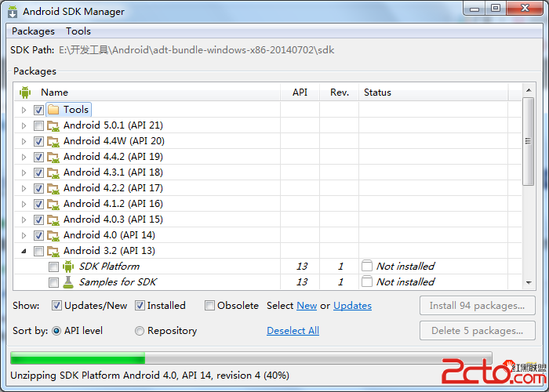The height and width of the screenshot is (392, 549).
Task: Click the green Android icon beside SDK Platform
Action: click(x=68, y=267)
